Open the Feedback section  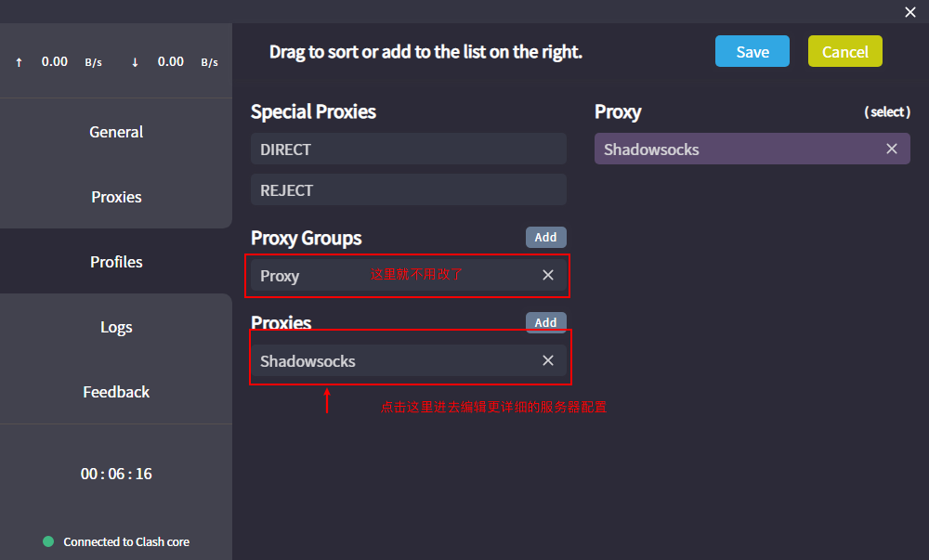point(116,392)
